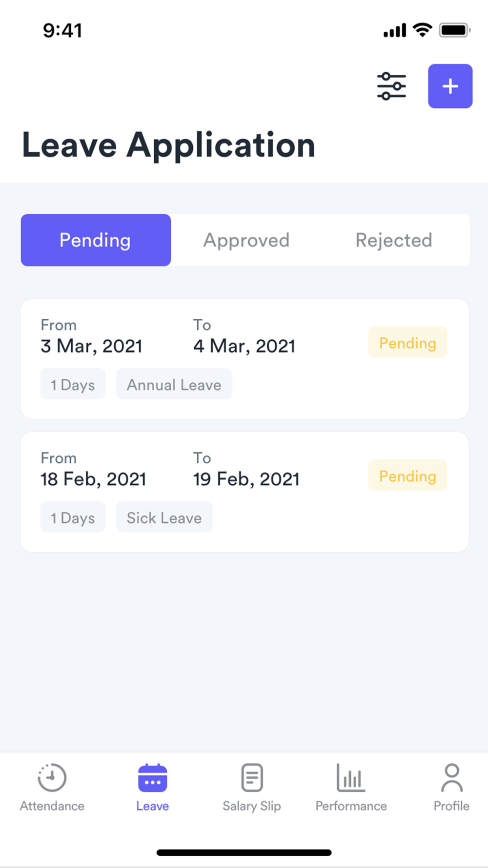Tap the Annual Leave tag

click(x=174, y=385)
